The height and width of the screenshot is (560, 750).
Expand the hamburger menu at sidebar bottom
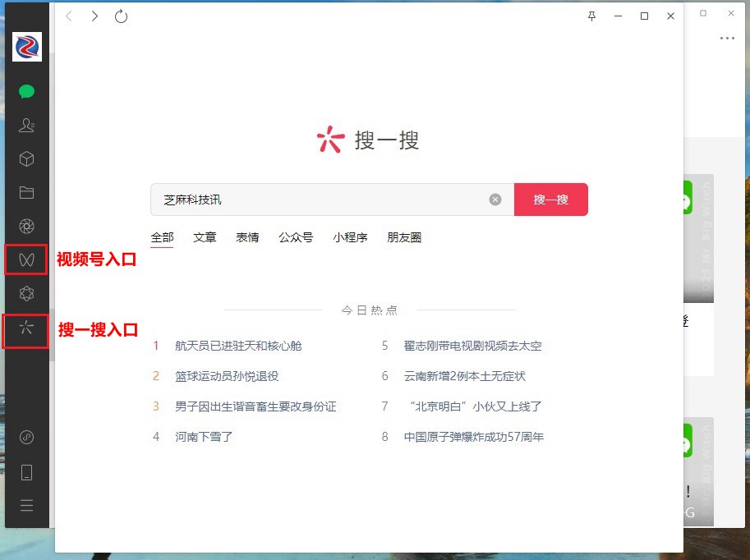[25, 504]
